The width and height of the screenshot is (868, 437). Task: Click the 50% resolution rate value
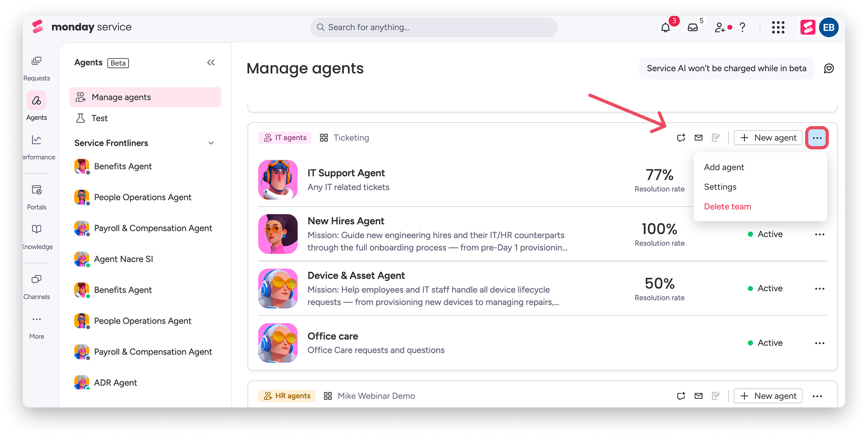tap(659, 283)
